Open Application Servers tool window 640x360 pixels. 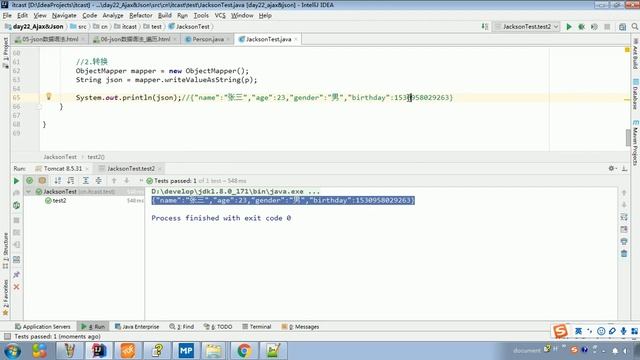tap(42, 327)
